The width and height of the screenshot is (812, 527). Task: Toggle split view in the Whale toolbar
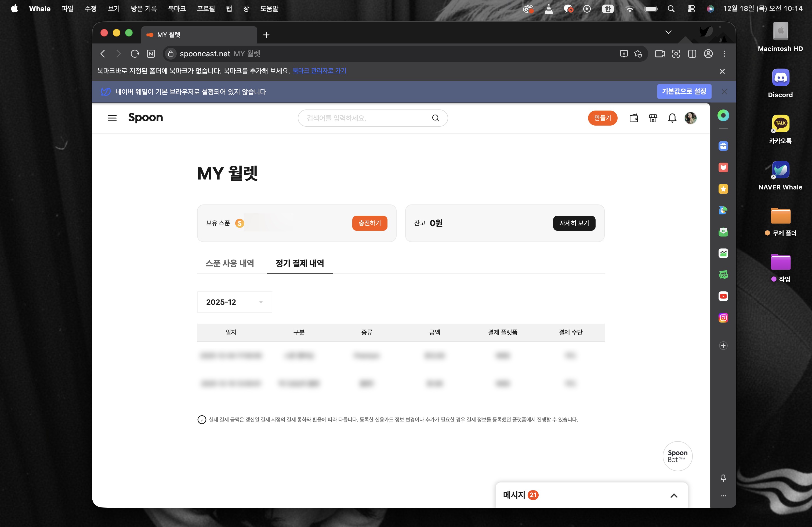coord(692,53)
